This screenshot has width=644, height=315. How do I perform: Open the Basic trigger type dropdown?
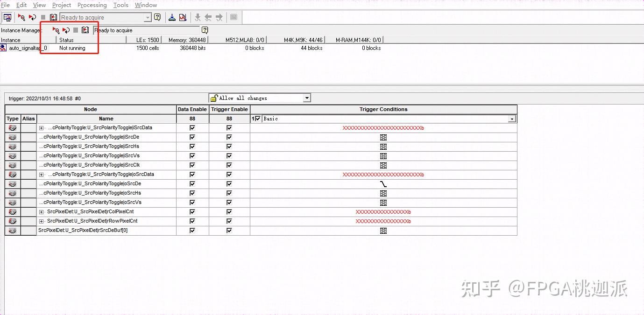512,119
